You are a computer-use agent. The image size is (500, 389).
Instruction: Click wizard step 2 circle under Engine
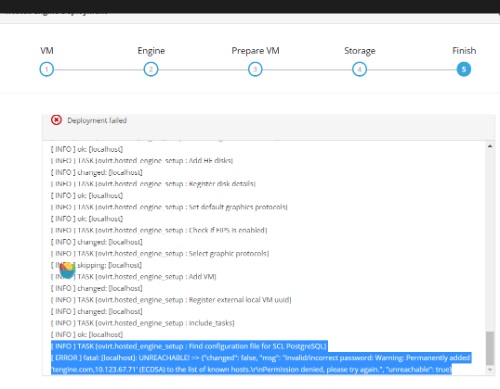[x=151, y=69]
